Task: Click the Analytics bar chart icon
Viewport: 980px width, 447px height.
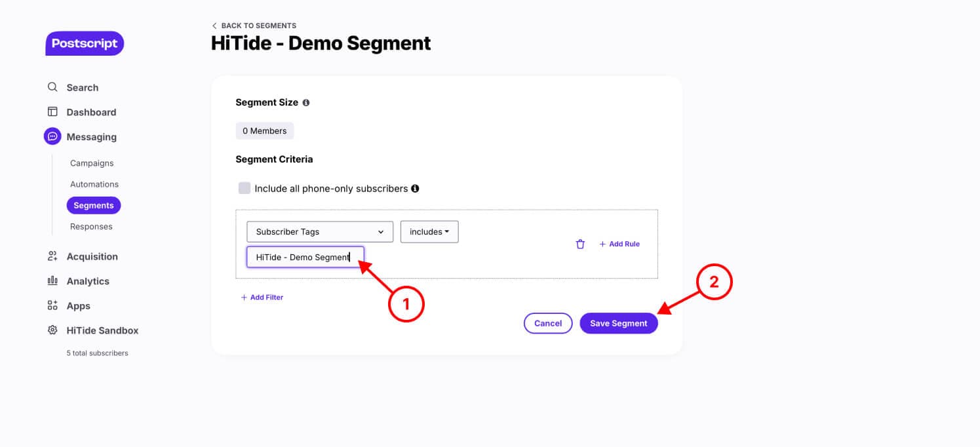Action: 52,281
